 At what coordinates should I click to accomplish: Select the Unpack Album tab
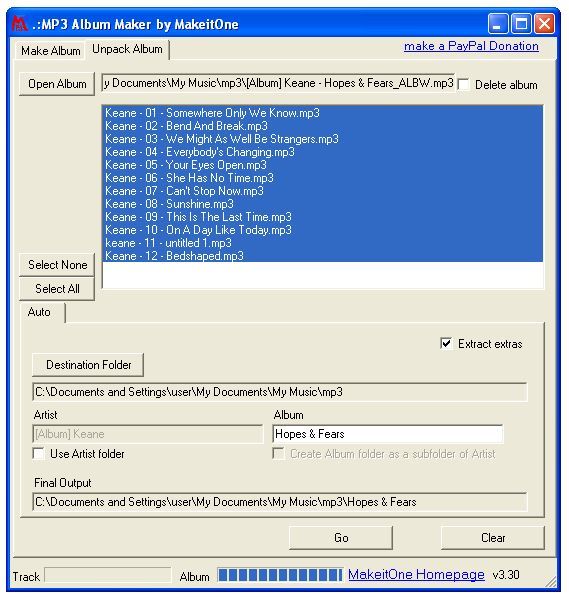pos(127,49)
